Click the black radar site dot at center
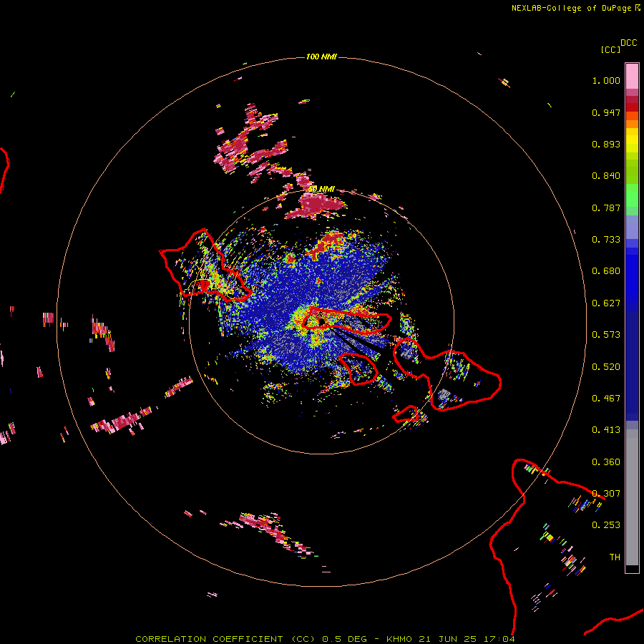644x644 pixels. click(x=321, y=321)
